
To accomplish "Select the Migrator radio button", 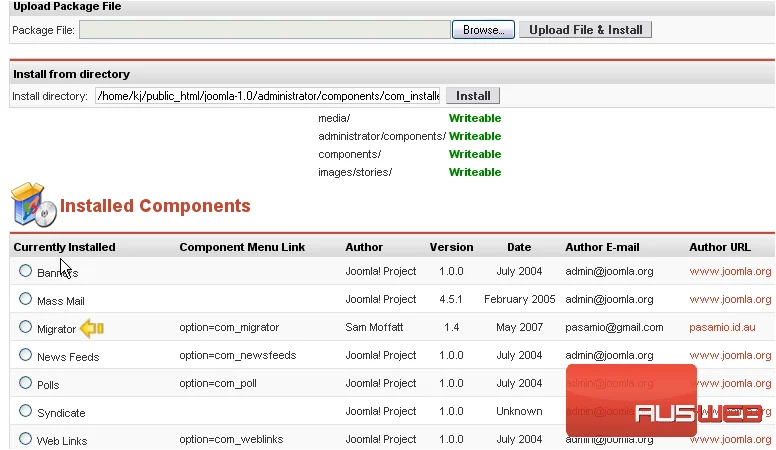I will point(25,327).
